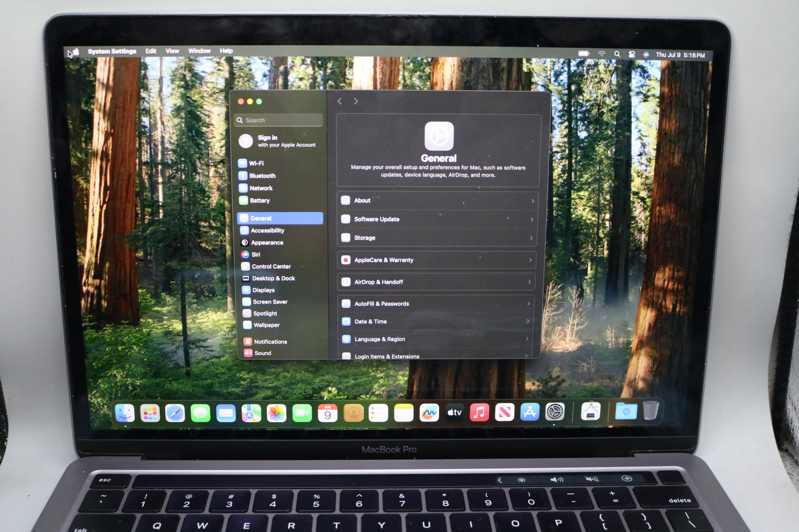Open Language & Region settings
The image size is (799, 532).
435,339
